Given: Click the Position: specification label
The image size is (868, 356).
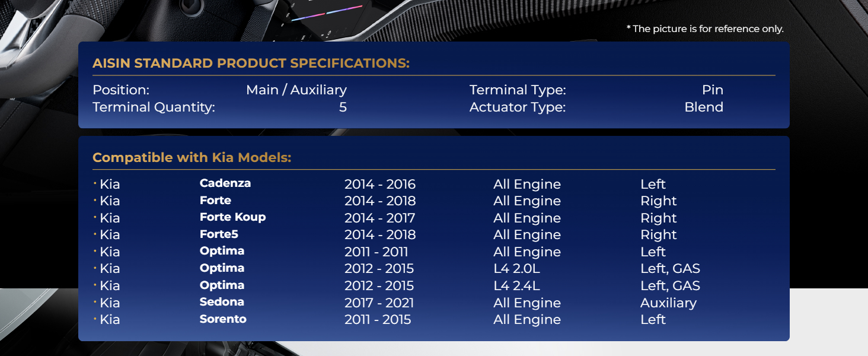Looking at the screenshot, I should coord(121,90).
